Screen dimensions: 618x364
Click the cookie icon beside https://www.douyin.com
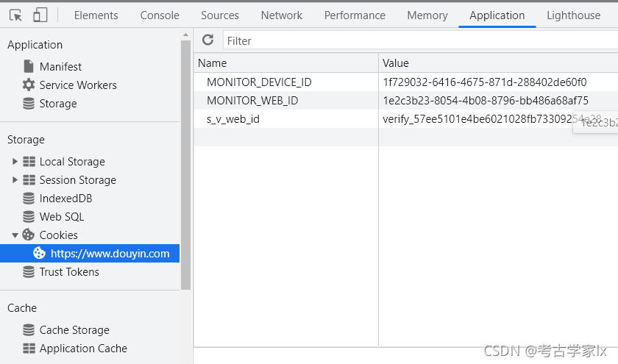point(39,253)
